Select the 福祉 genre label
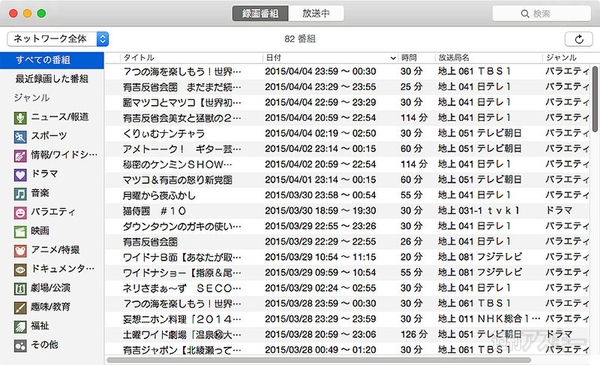 click(40, 326)
